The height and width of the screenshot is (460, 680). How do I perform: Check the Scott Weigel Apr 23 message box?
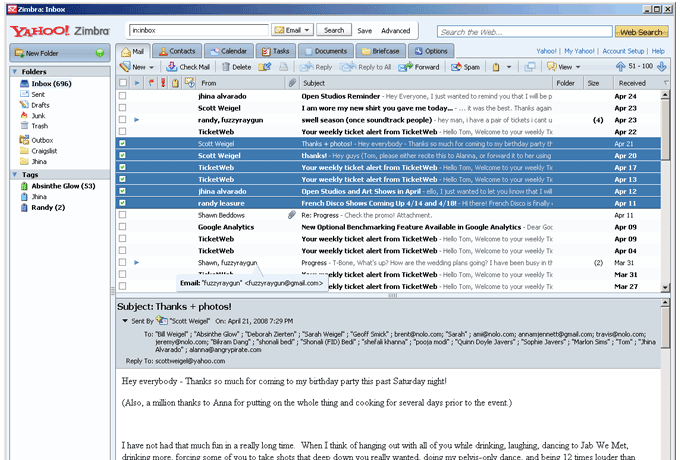click(x=123, y=108)
